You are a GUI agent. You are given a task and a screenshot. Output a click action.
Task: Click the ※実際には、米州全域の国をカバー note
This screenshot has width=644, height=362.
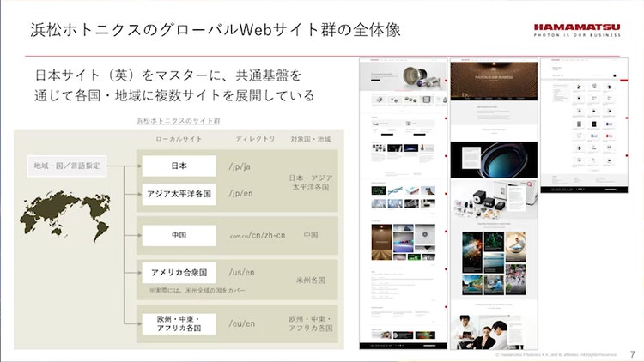coord(197,290)
